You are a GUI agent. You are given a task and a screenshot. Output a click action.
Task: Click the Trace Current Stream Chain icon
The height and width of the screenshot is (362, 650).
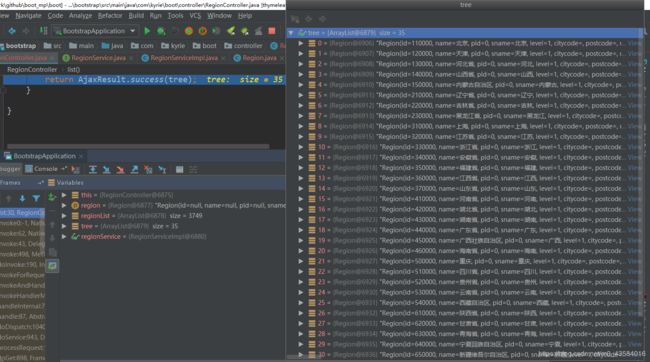[x=193, y=169]
